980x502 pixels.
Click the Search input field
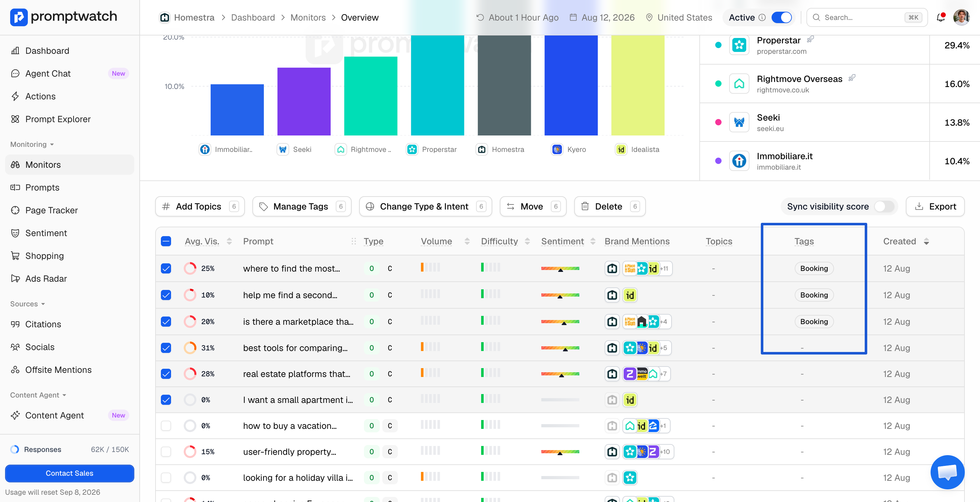(x=867, y=17)
